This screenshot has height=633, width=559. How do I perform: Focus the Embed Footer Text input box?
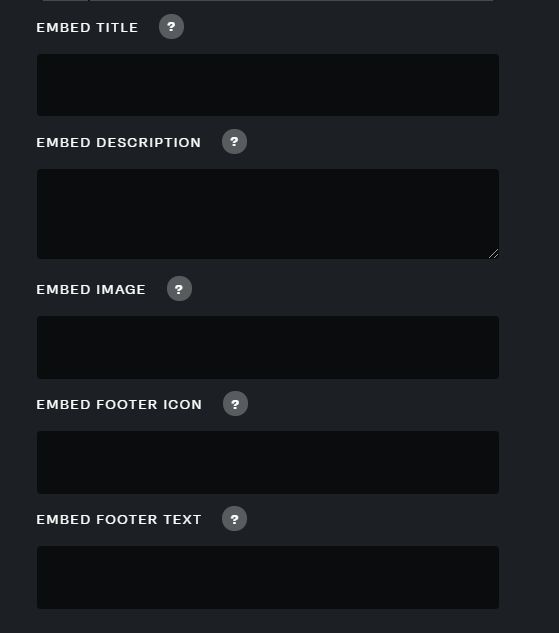(268, 578)
